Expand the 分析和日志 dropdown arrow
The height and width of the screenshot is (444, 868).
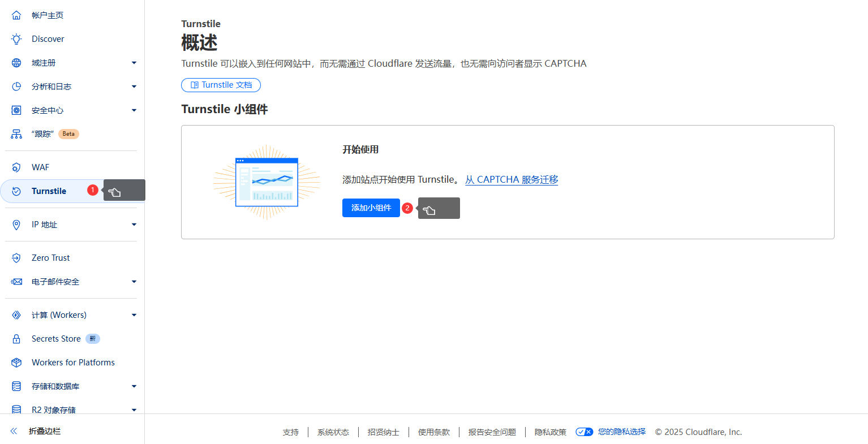pos(134,87)
